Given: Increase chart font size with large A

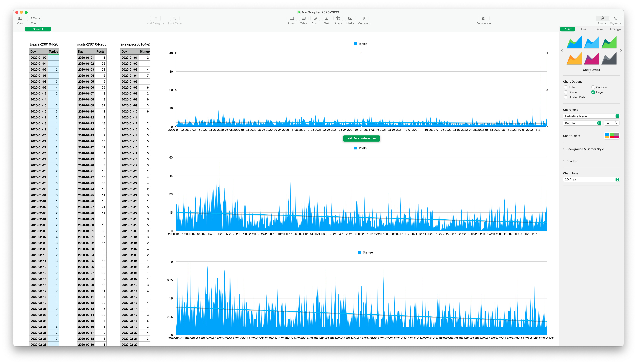Looking at the screenshot, I should [x=616, y=123].
